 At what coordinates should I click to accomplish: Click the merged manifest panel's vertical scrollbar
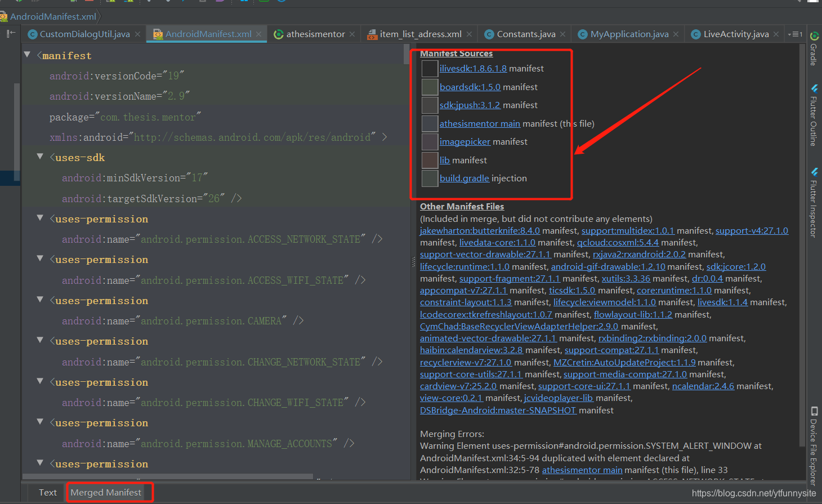coord(802,245)
